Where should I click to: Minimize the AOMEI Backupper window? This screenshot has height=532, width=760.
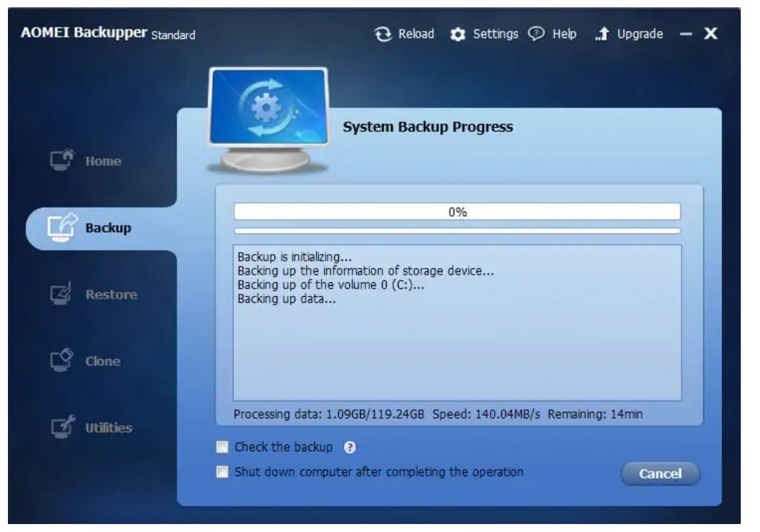[684, 34]
